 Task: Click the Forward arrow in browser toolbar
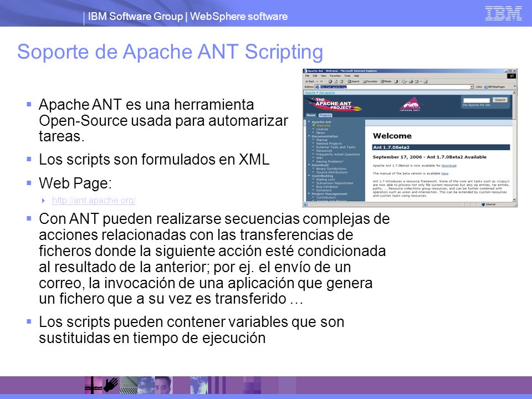321,81
